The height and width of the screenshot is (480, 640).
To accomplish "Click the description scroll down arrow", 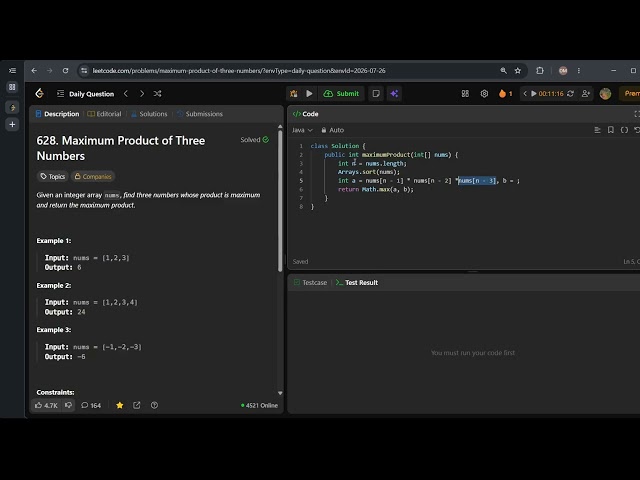I will click(280, 393).
